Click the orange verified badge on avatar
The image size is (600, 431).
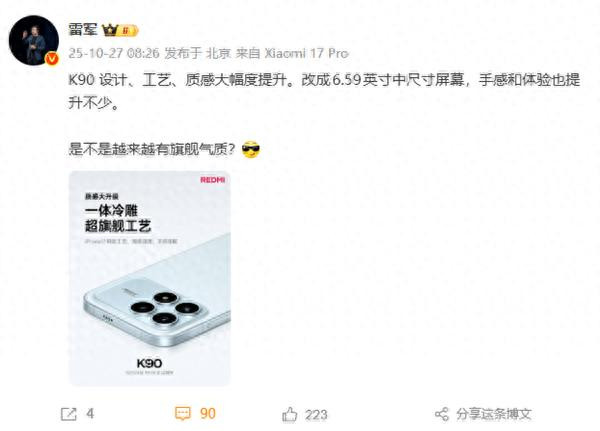tap(52, 59)
